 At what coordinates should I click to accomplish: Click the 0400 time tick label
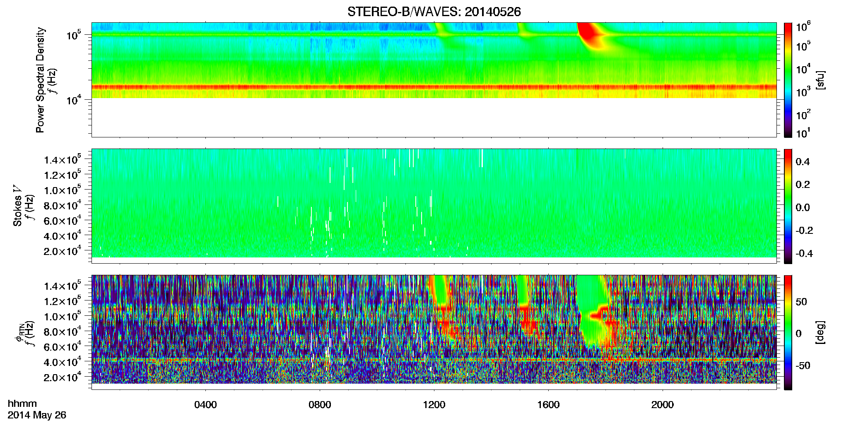coord(205,405)
